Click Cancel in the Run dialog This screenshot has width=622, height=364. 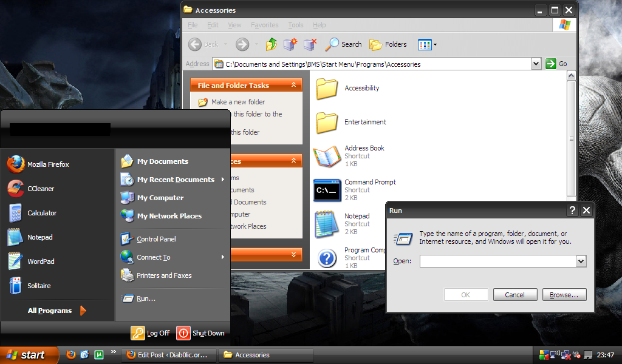[515, 295]
